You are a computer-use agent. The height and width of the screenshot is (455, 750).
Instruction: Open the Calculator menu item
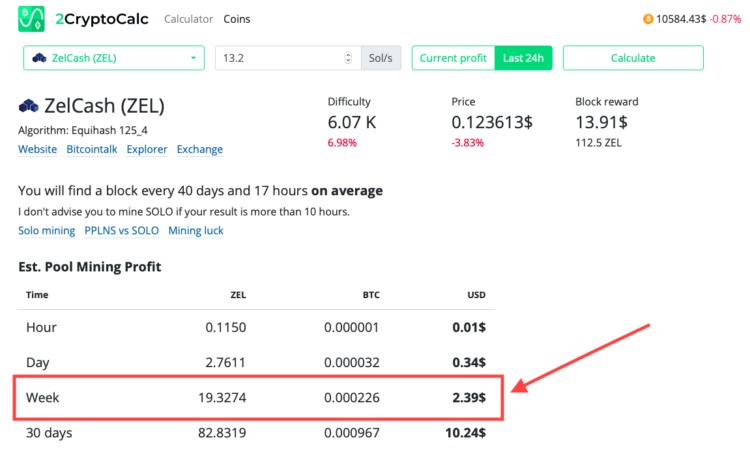click(188, 19)
